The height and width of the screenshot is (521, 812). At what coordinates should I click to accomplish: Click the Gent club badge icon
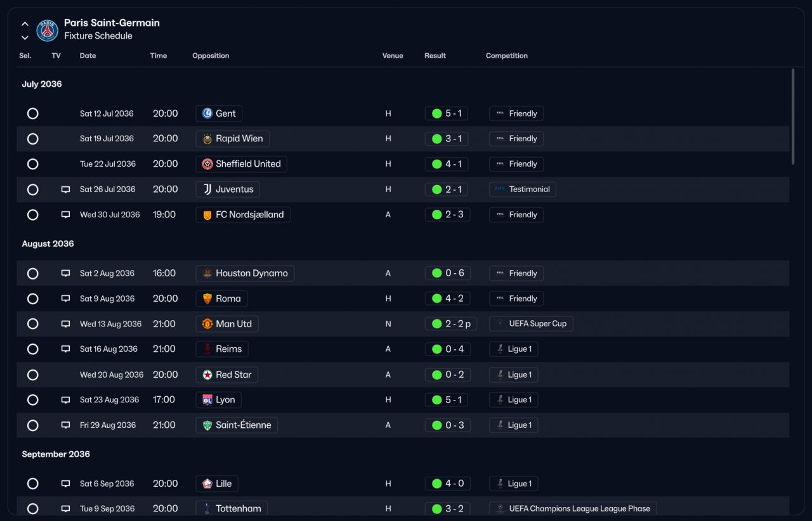coord(207,113)
